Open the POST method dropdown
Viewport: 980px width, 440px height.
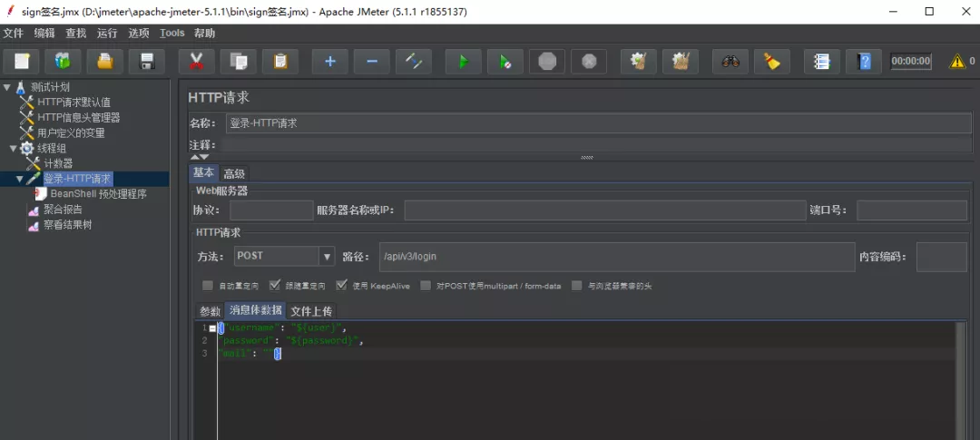pos(328,256)
